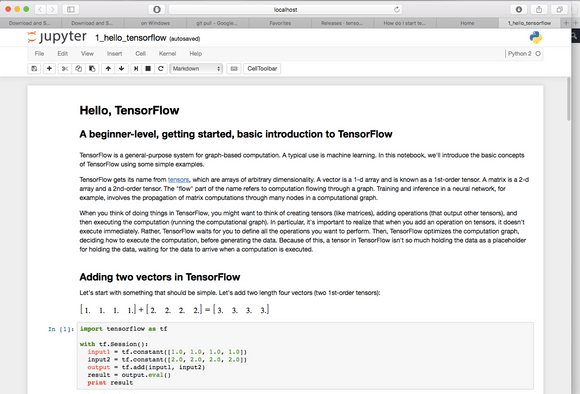580x394 pixels.
Task: Click the kernel idle indicator circle
Action: pos(538,54)
